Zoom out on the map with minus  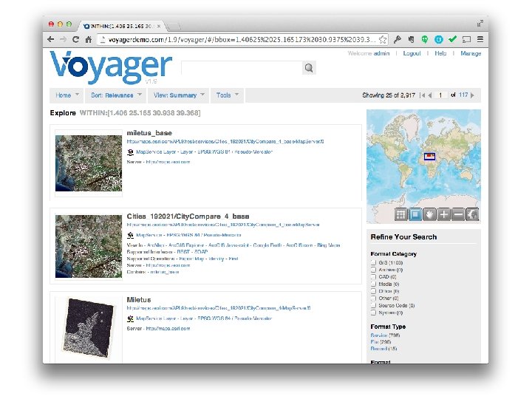tap(457, 214)
